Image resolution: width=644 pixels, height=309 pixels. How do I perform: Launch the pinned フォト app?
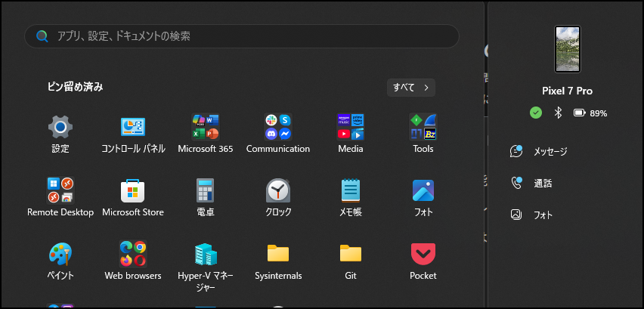(423, 197)
